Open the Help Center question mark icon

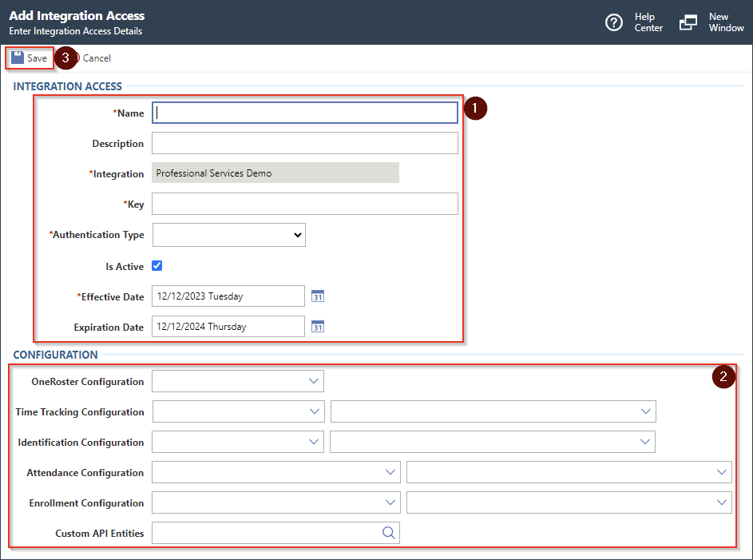(614, 22)
